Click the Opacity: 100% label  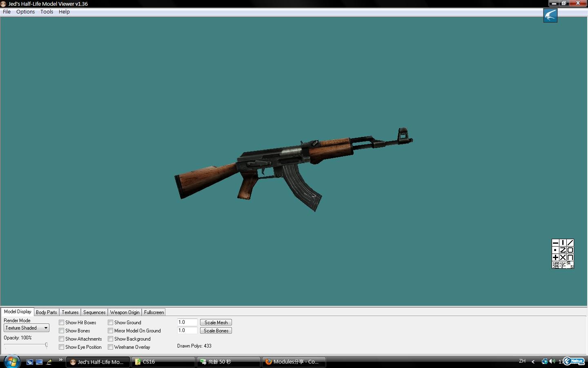tap(18, 338)
